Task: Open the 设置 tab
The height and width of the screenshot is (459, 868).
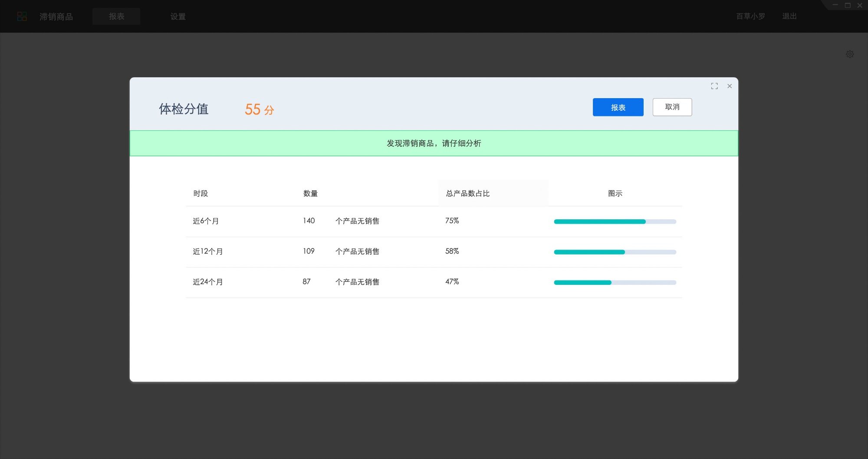Action: 178,17
